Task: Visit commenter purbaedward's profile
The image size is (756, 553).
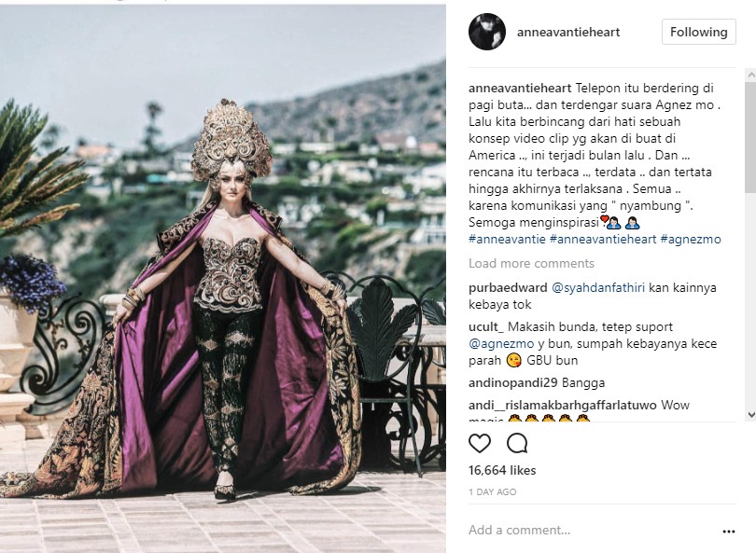Action: 508,288
